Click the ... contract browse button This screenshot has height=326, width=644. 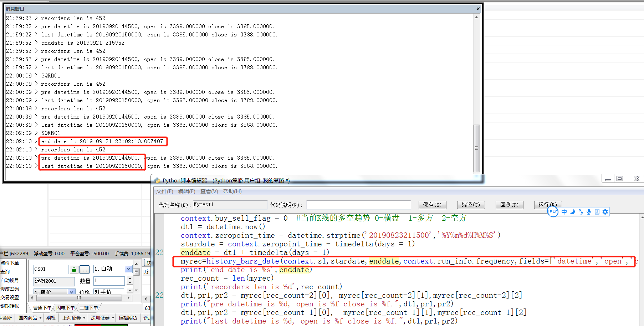click(x=84, y=269)
